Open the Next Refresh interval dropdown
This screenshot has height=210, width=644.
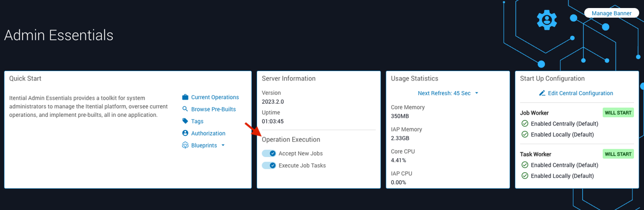point(448,93)
